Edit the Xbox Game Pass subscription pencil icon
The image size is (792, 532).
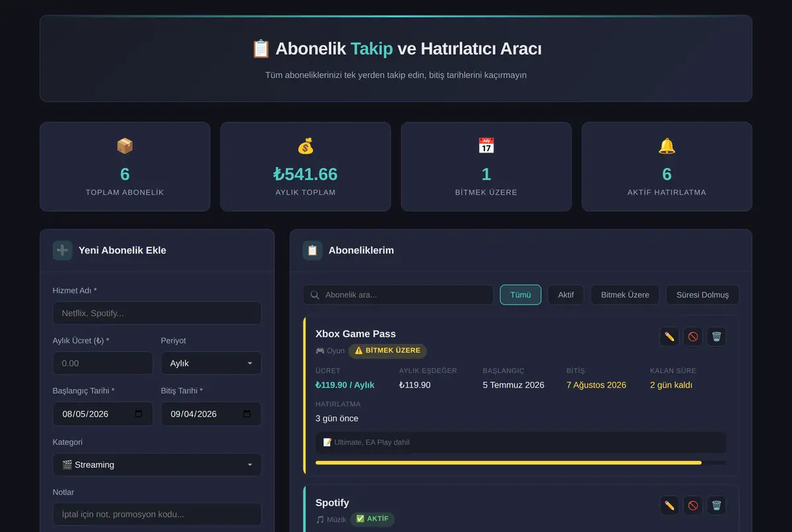point(669,337)
